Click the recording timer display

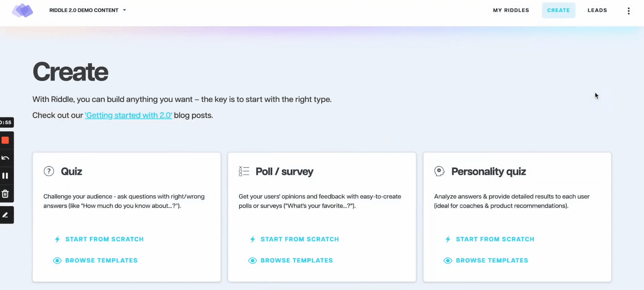pyautogui.click(x=6, y=123)
